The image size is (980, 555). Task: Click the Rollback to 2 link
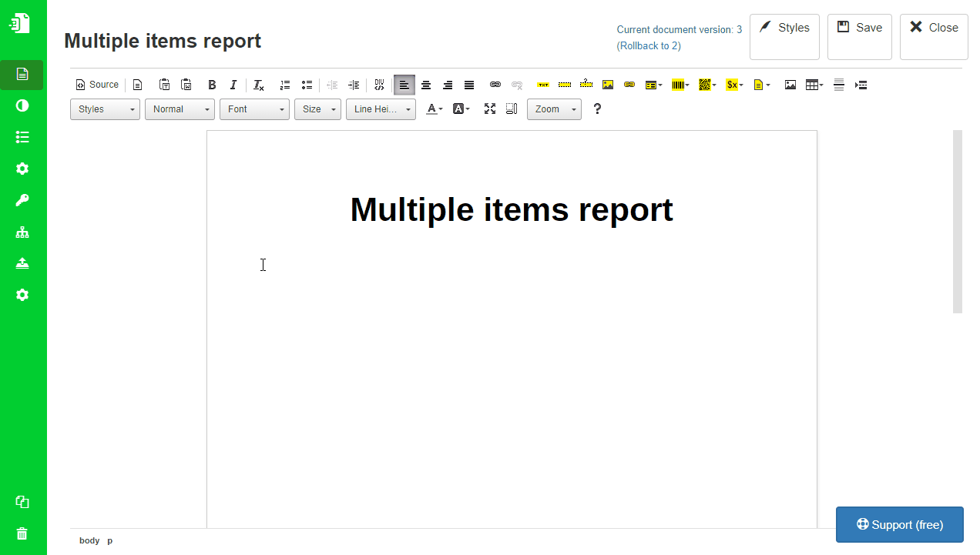coord(649,45)
